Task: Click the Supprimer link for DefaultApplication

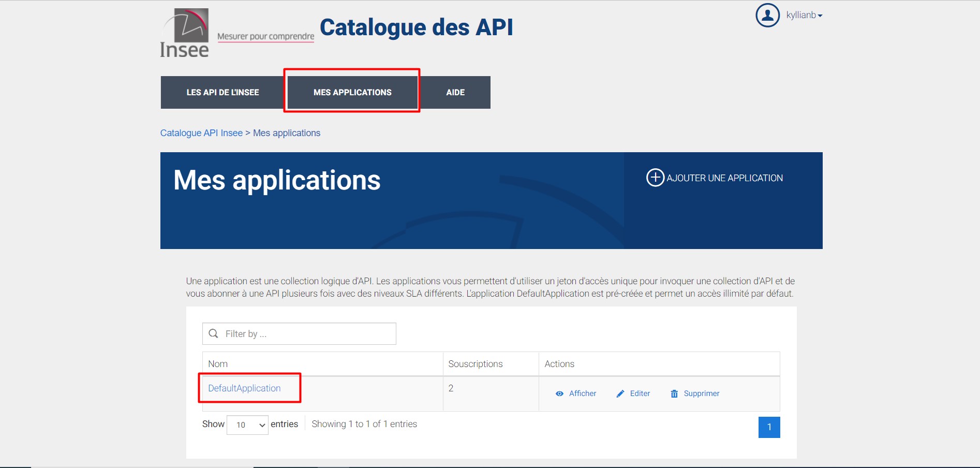Action: (x=702, y=393)
